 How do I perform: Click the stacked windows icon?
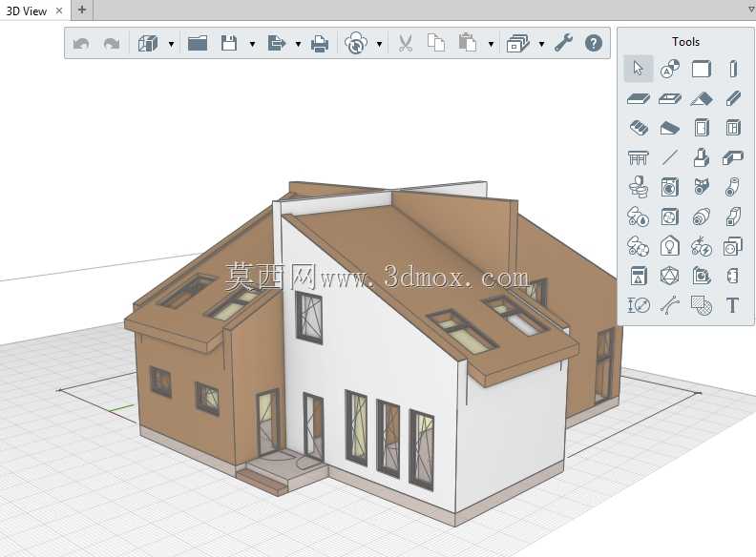(x=517, y=43)
